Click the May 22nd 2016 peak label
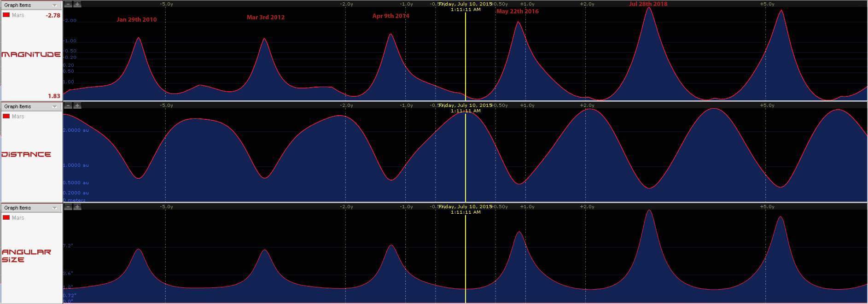The image size is (868, 304). pyautogui.click(x=517, y=12)
